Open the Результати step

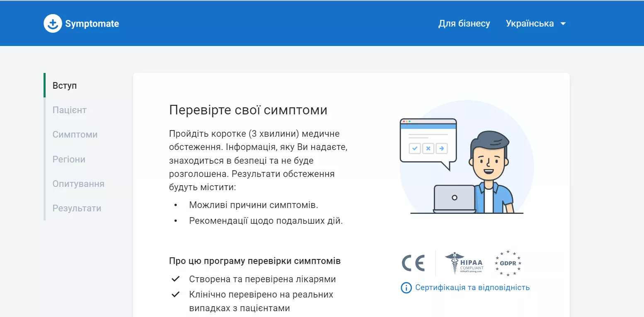click(77, 208)
